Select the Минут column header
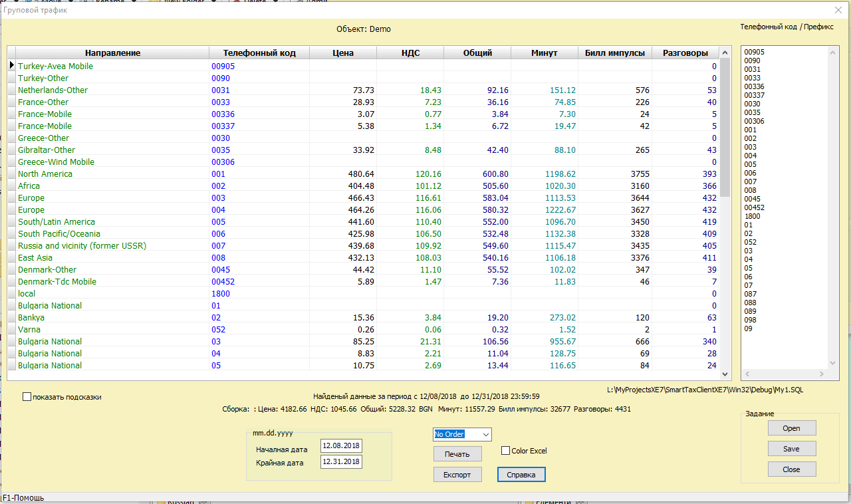Image resolution: width=851 pixels, height=504 pixels. click(545, 53)
